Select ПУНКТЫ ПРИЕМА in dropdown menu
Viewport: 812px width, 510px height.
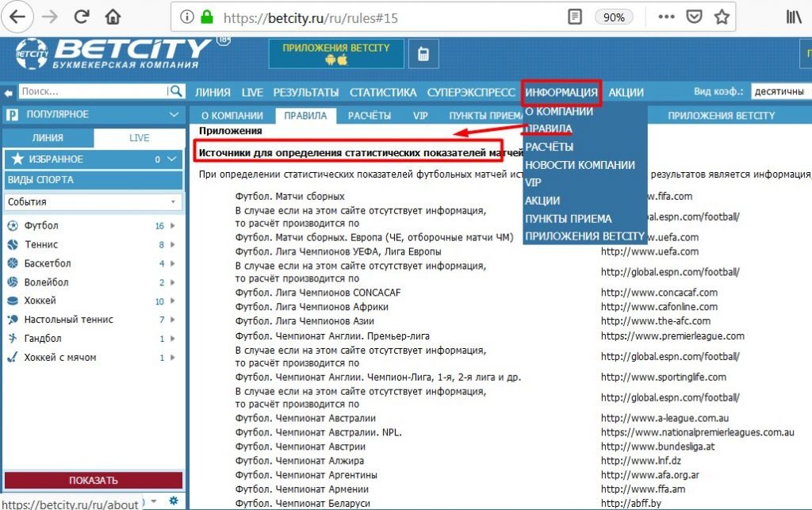[568, 219]
